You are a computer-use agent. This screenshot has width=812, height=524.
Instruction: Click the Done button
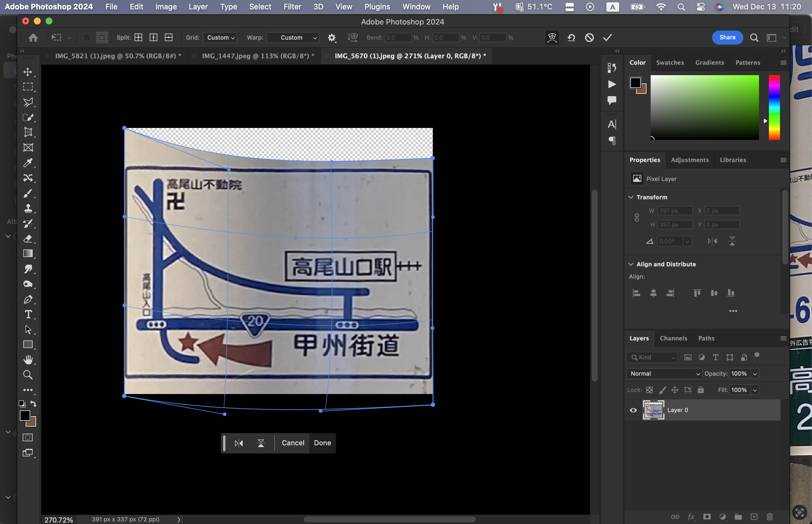322,443
